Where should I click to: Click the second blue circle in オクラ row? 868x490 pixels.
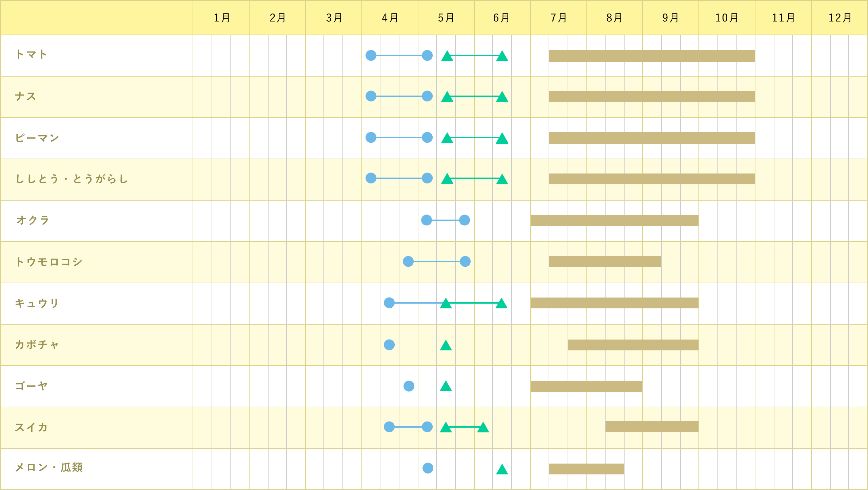pyautogui.click(x=465, y=220)
